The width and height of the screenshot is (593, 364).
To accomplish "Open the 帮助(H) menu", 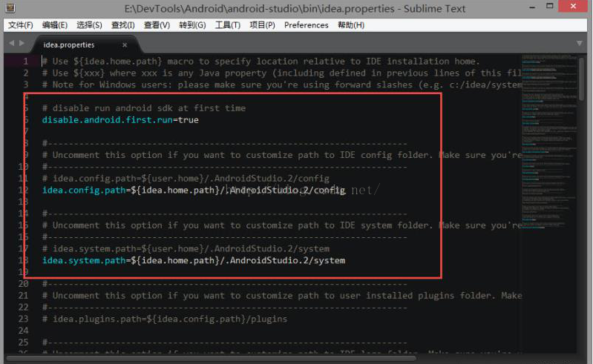I will point(351,25).
